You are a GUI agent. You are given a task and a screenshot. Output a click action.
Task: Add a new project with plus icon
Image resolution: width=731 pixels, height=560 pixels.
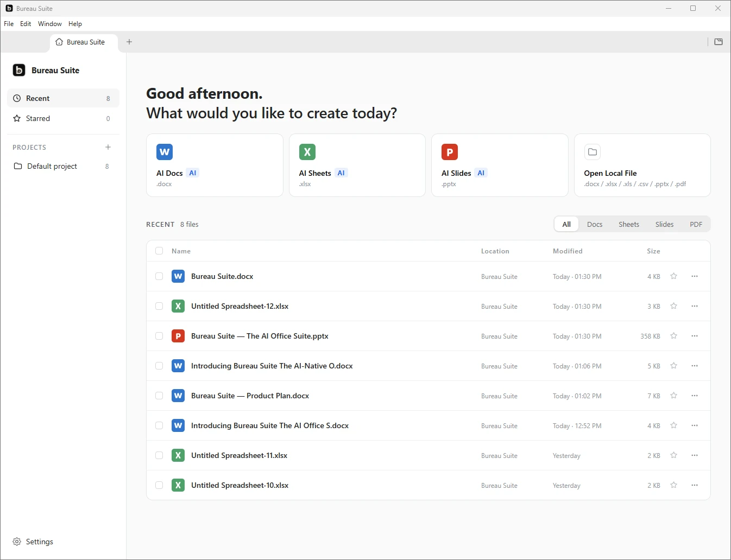pyautogui.click(x=108, y=147)
